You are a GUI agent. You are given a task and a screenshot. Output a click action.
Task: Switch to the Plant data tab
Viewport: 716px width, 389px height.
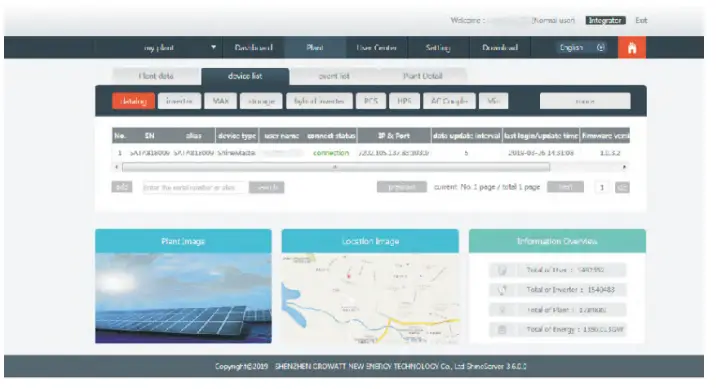[156, 76]
